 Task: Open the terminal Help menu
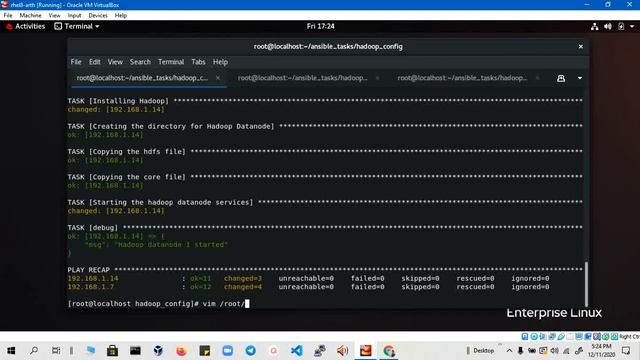[x=220, y=62]
